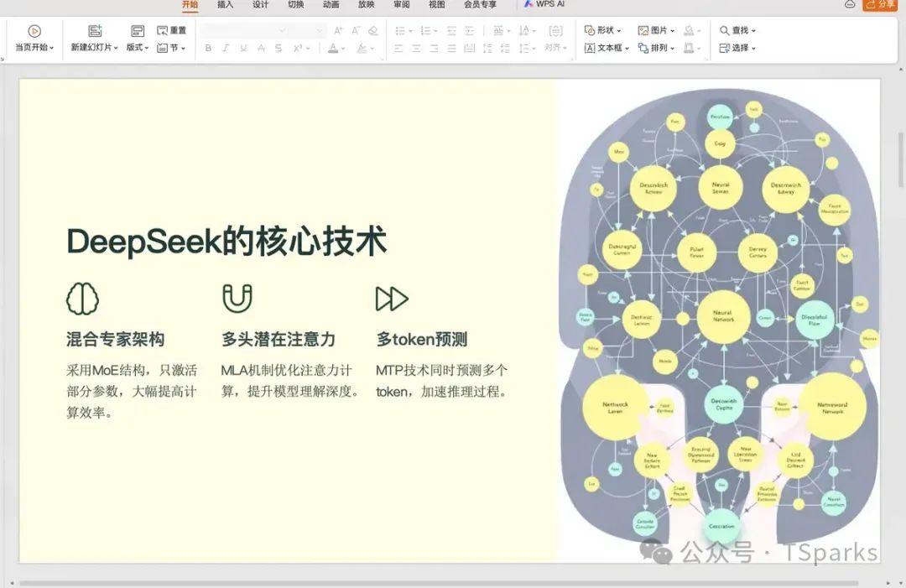Click the justify text icon

(452, 48)
